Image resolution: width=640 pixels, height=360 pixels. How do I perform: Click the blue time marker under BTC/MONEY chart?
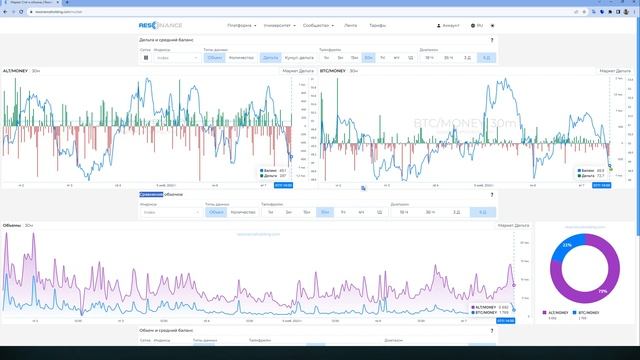[602, 185]
